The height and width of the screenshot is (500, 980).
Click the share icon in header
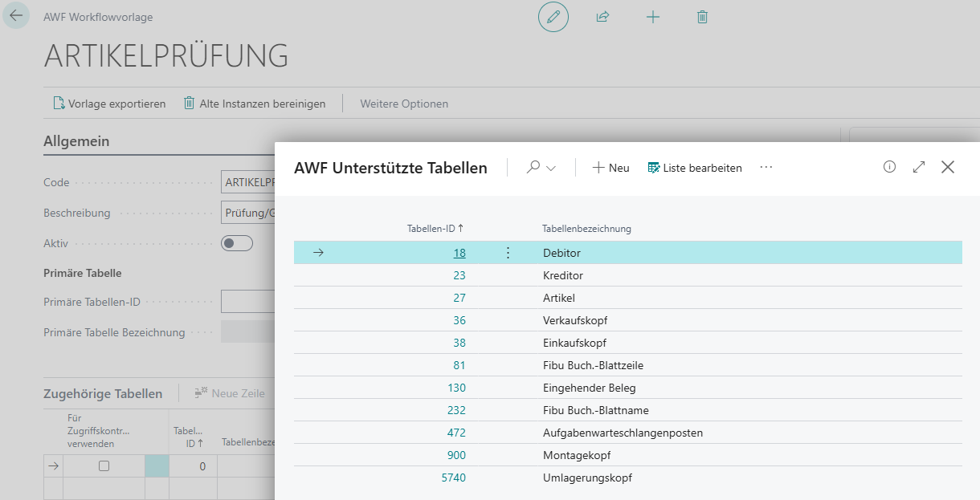(x=602, y=17)
